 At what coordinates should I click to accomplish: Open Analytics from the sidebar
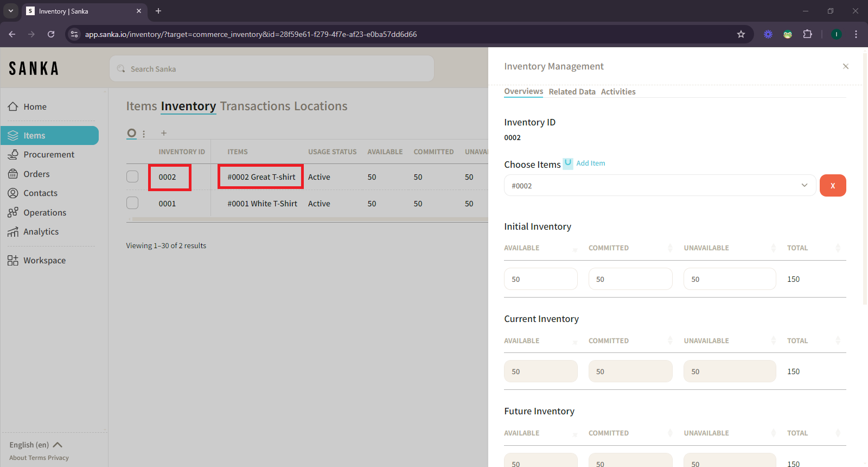[x=41, y=232]
